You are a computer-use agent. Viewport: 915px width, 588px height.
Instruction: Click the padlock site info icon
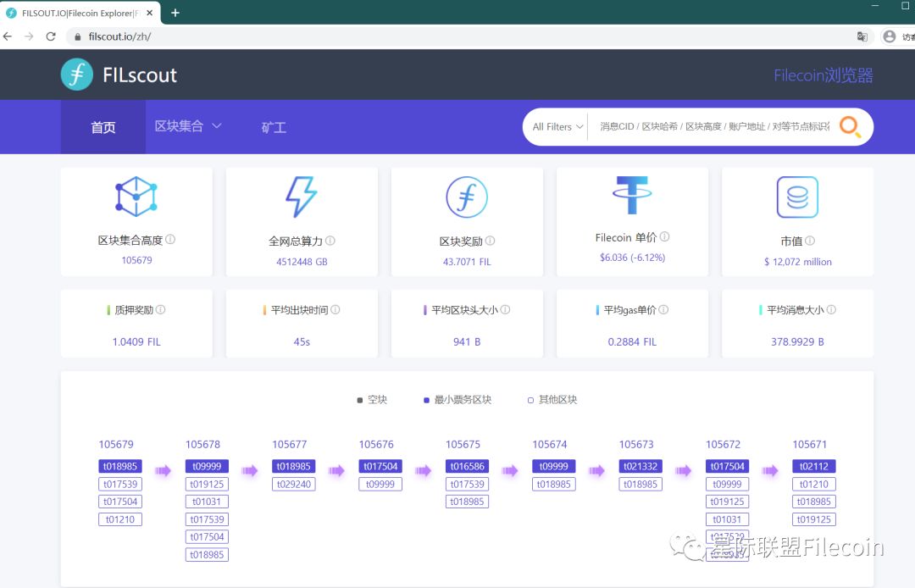point(78,36)
